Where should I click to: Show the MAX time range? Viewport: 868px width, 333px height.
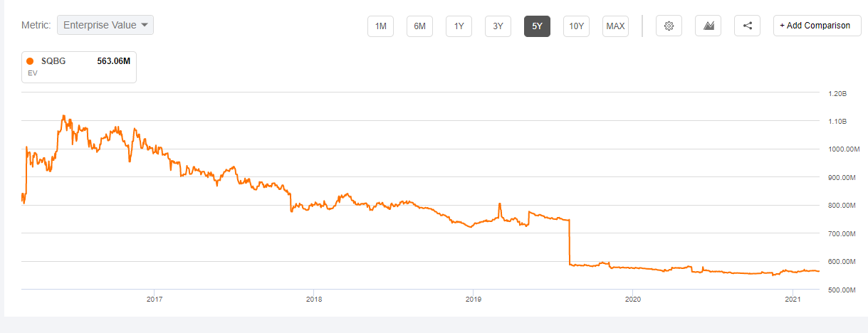615,26
